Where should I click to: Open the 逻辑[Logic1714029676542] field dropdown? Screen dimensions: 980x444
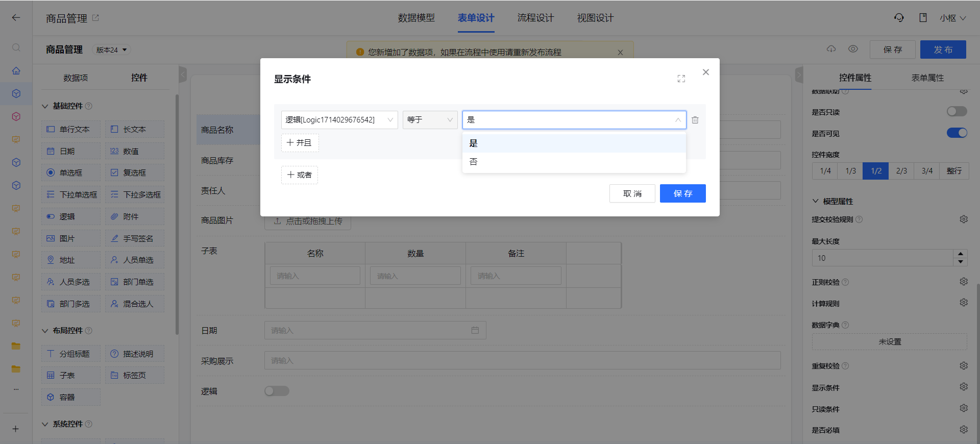(x=339, y=120)
